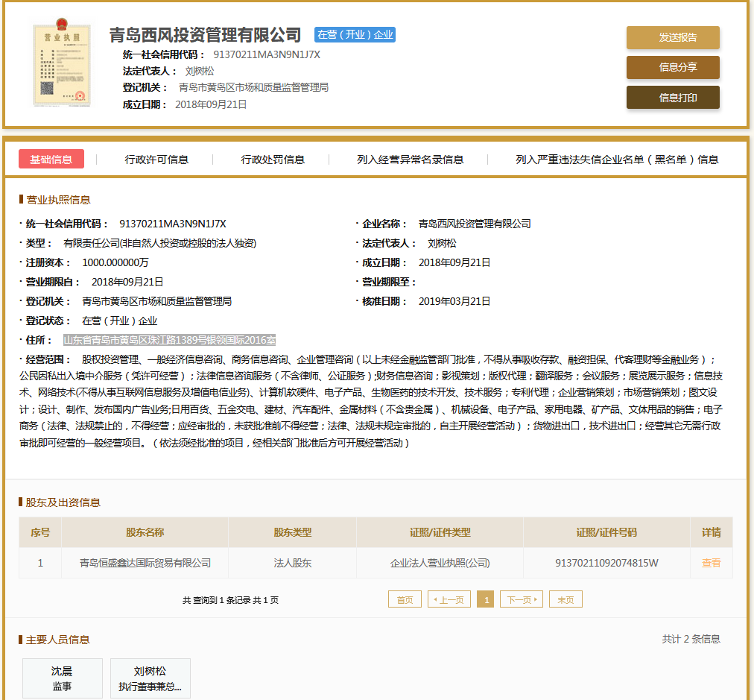This screenshot has width=754, height=700.
Task: Click the 发送报告 button
Action: (672, 38)
